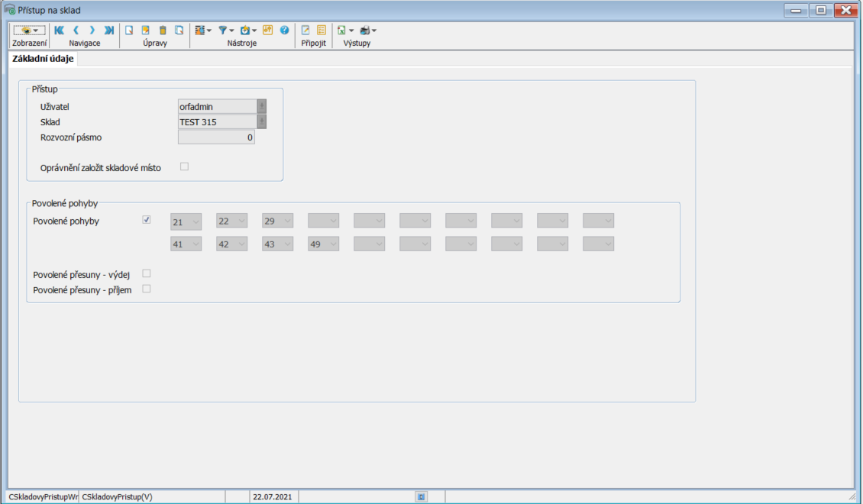This screenshot has width=863, height=504.
Task: Expand the filter funnel dropdown in Nástroje
Action: pyautogui.click(x=226, y=31)
